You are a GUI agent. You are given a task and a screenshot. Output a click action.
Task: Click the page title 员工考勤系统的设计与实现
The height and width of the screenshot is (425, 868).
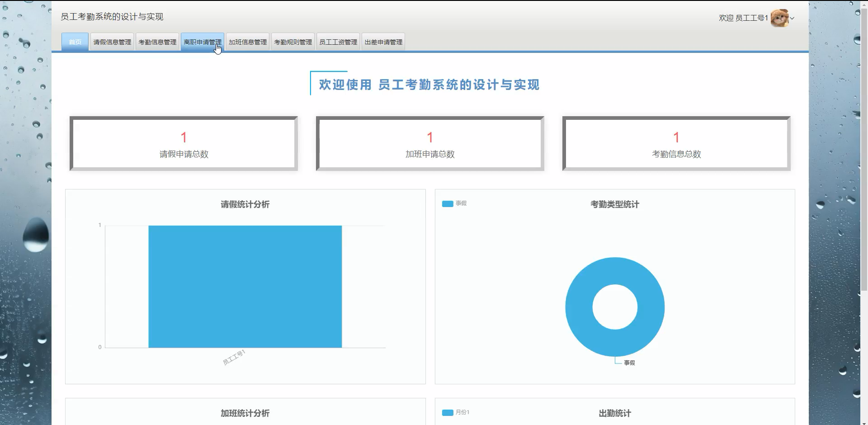tap(112, 17)
